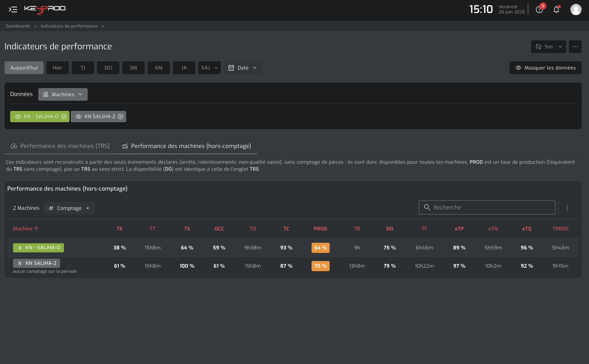Viewport: 589px width, 364px height.
Task: Select the 3M period
Action: coord(134,68)
